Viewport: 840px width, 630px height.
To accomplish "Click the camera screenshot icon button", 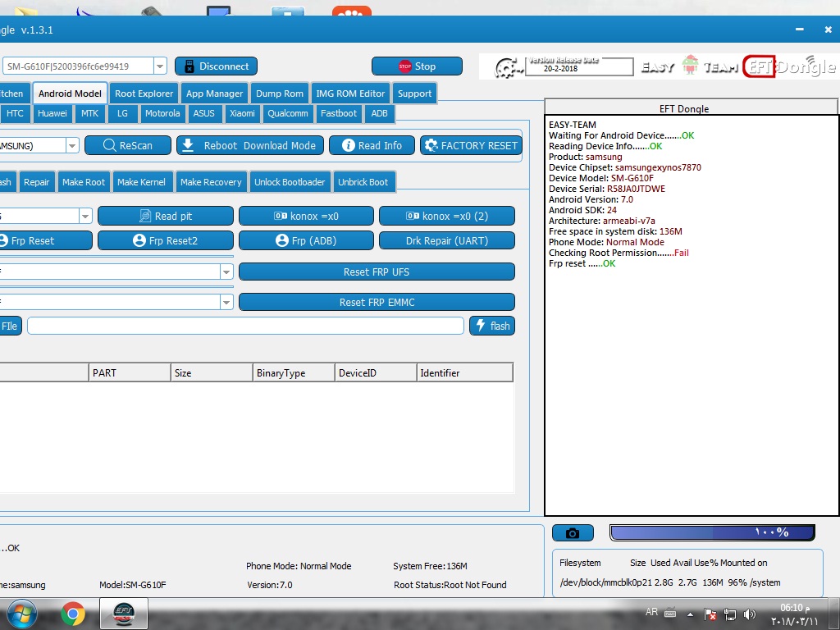I will click(573, 533).
